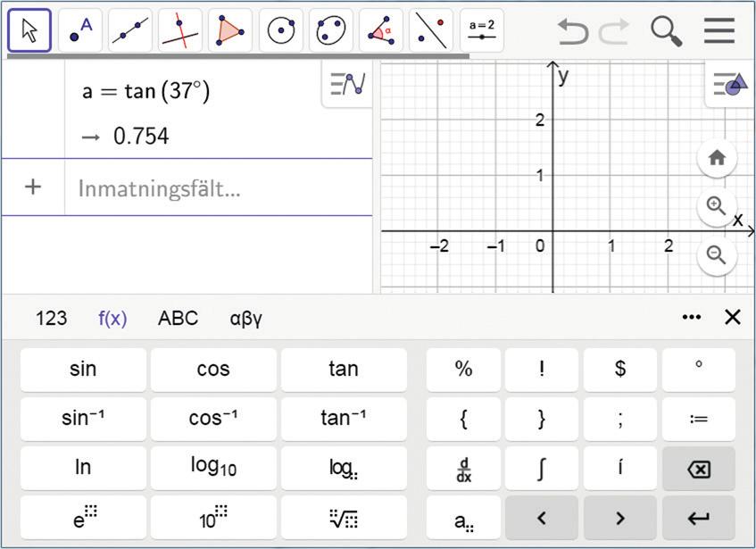This screenshot has width=756, height=549.
Task: Open the search magnifier
Action: [667, 31]
